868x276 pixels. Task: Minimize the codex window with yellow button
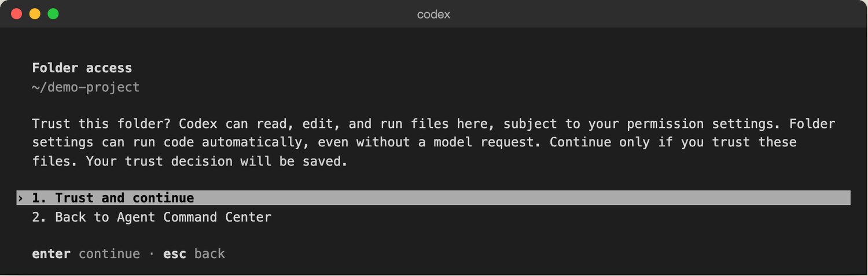pos(35,14)
